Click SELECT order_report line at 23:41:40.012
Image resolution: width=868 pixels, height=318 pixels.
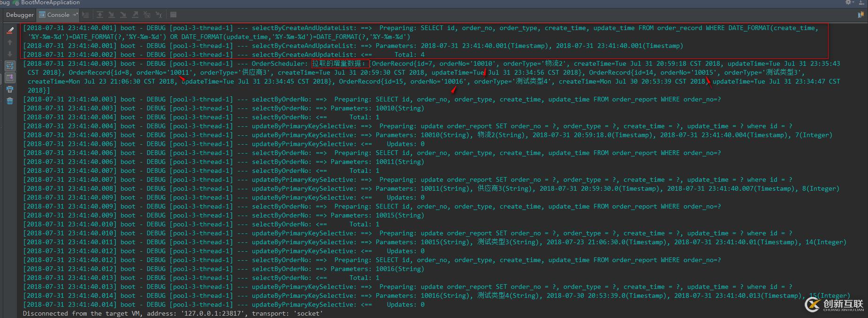click(x=372, y=260)
